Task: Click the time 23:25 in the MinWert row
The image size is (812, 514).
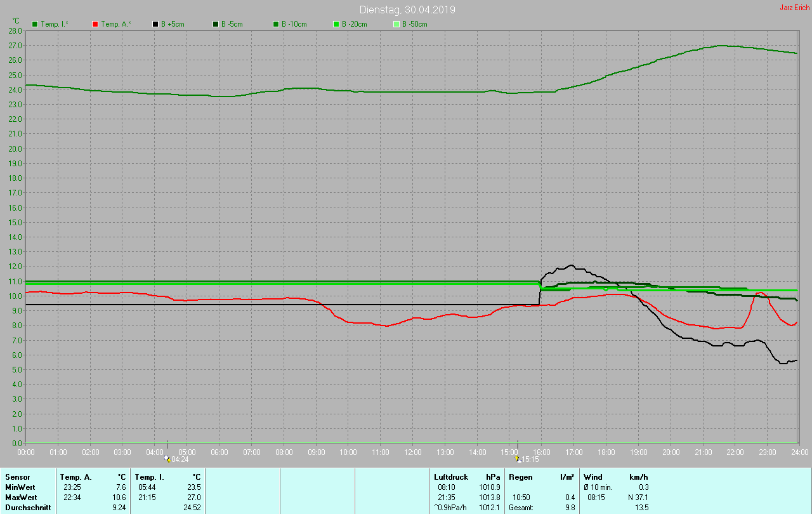Action: pyautogui.click(x=72, y=487)
